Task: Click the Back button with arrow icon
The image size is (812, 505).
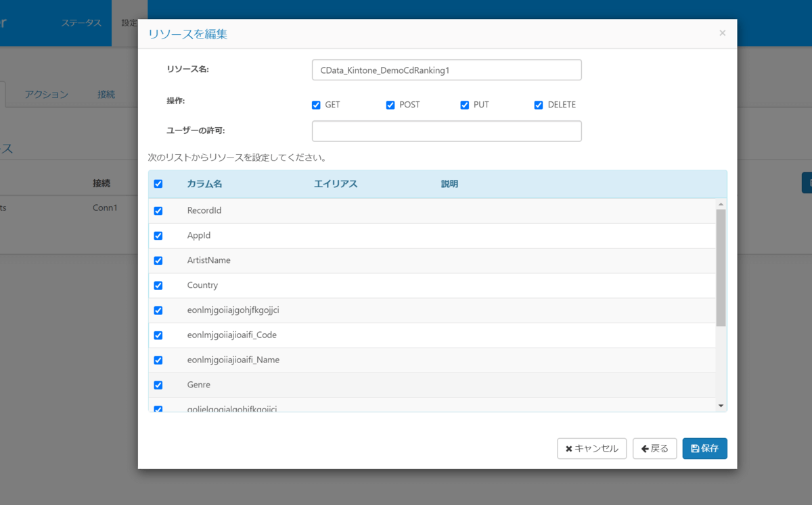Action: pyautogui.click(x=654, y=449)
